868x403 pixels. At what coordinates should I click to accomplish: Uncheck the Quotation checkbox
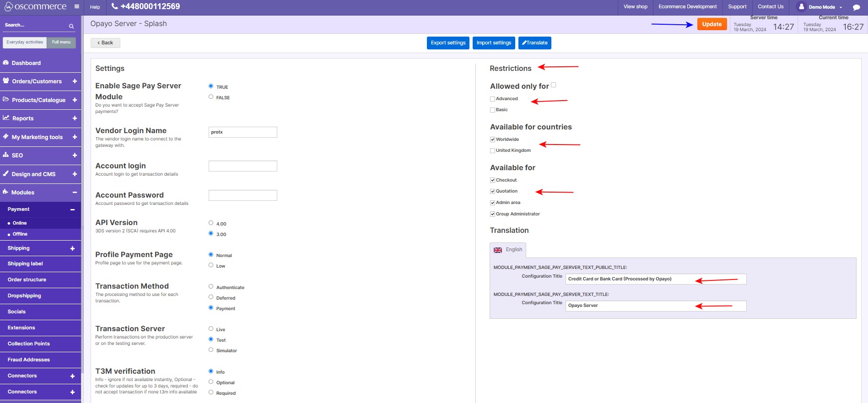tap(493, 191)
